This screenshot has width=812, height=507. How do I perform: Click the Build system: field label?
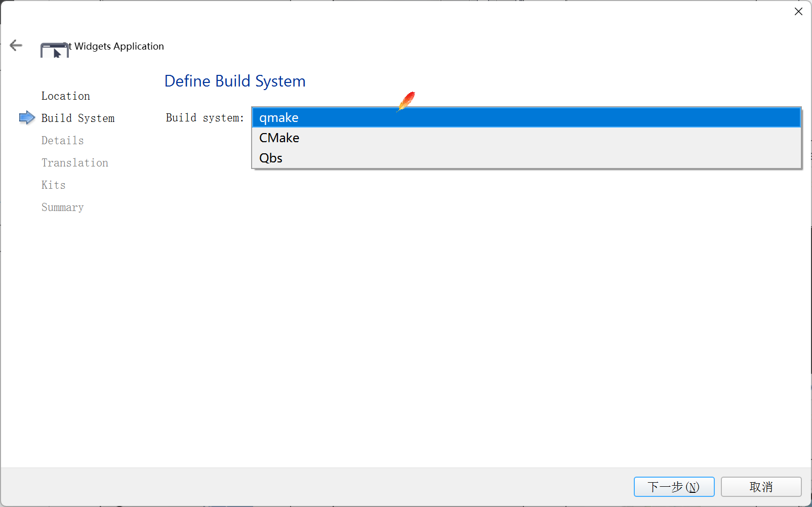pyautogui.click(x=205, y=117)
